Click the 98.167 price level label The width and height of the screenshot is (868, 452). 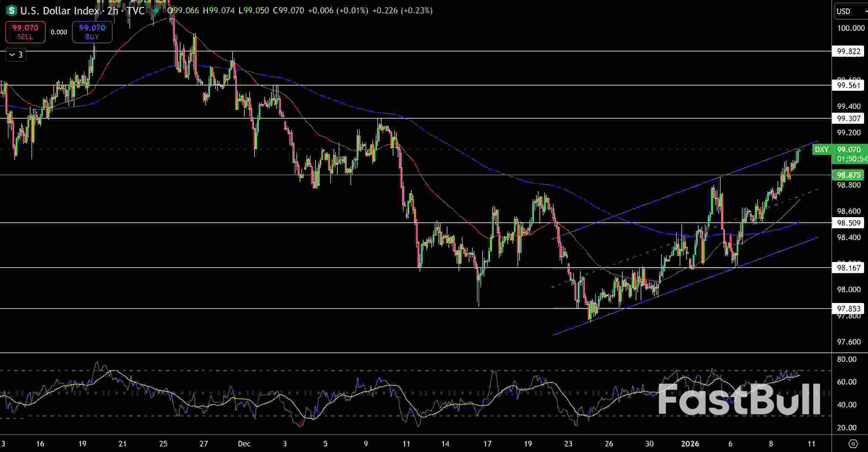[x=849, y=268]
